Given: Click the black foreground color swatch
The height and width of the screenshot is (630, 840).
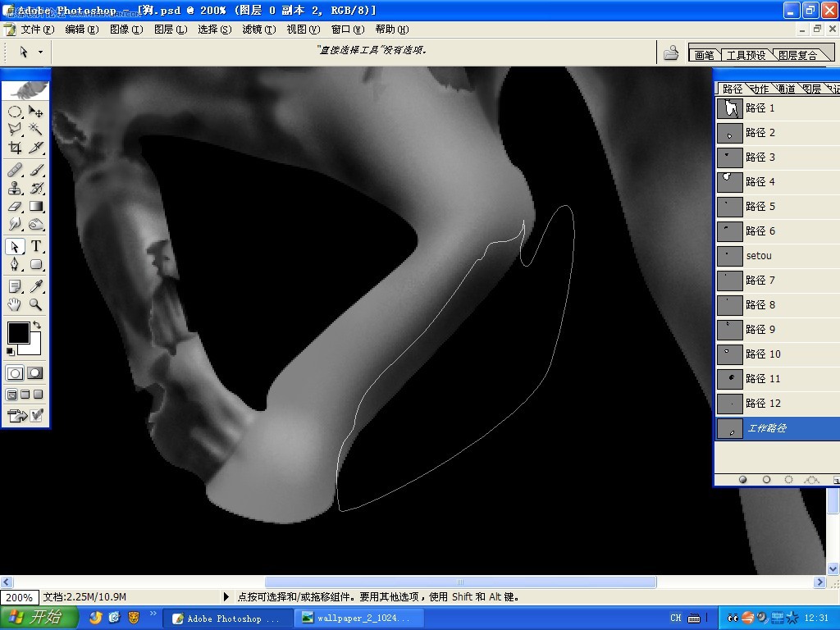Looking at the screenshot, I should [x=18, y=333].
